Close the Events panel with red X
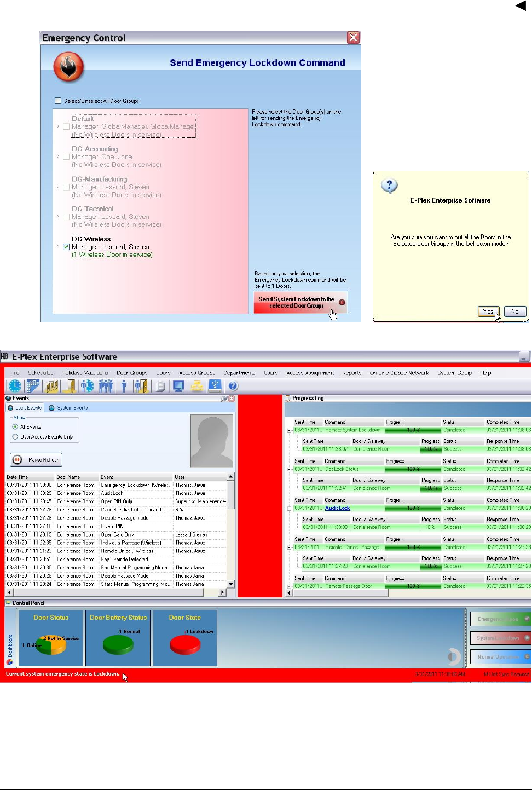 click(232, 399)
